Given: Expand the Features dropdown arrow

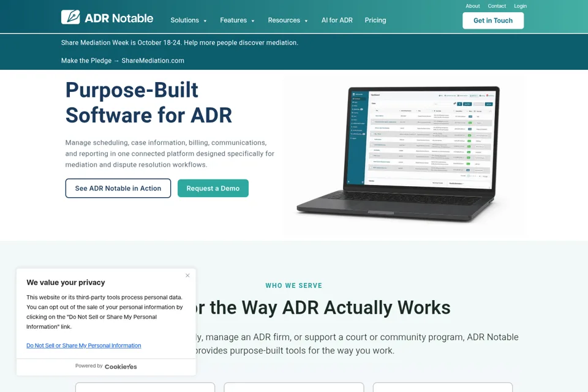Looking at the screenshot, I should pos(253,21).
